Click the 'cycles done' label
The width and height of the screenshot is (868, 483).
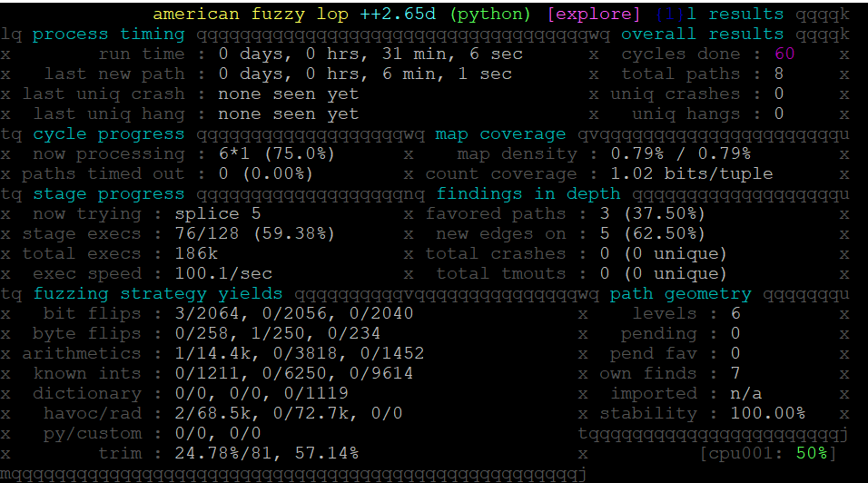[x=680, y=54]
